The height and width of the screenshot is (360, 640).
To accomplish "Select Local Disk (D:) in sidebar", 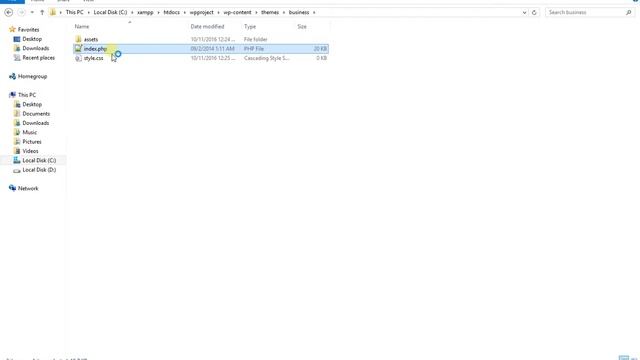I will (x=39, y=170).
